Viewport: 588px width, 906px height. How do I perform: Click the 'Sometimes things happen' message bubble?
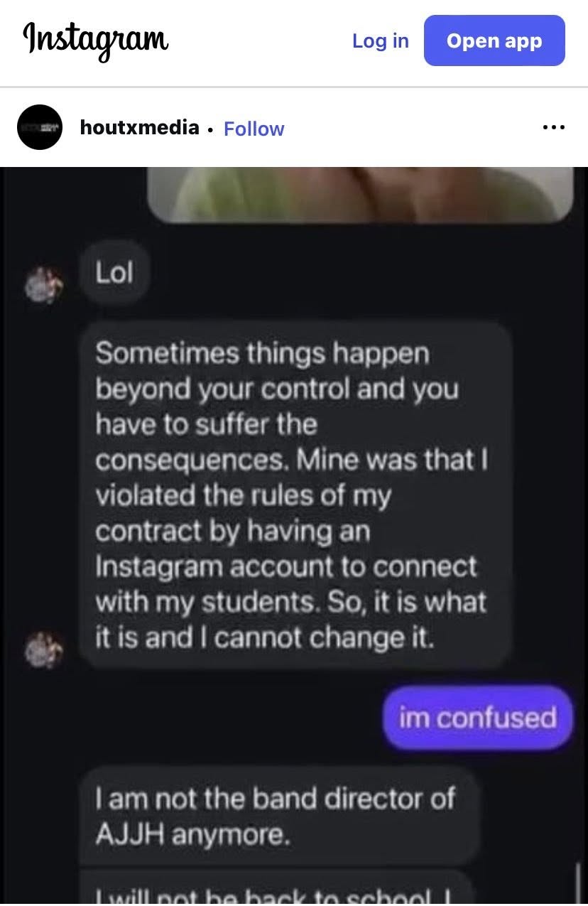pyautogui.click(x=295, y=495)
